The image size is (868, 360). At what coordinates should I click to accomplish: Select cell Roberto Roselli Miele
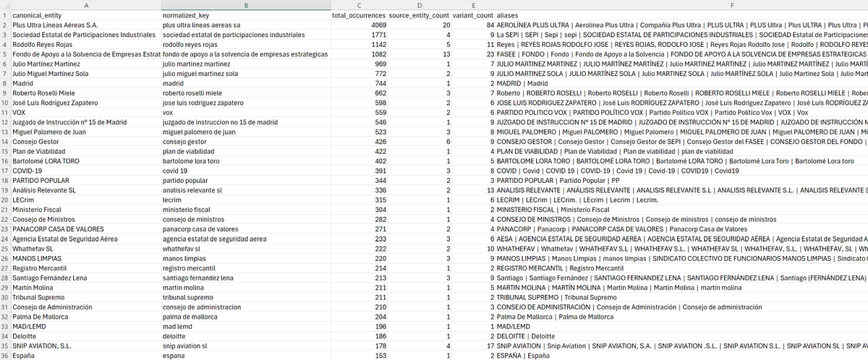click(x=85, y=93)
